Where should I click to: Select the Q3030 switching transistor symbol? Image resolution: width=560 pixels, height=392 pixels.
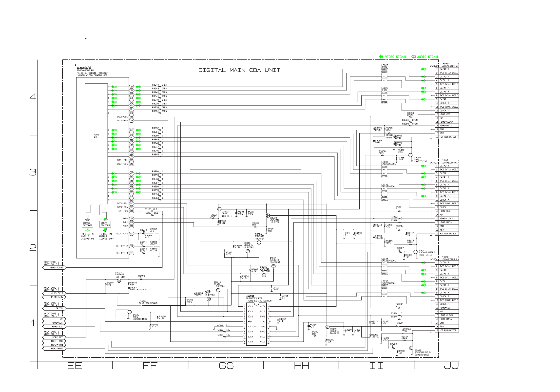[x=410, y=155]
